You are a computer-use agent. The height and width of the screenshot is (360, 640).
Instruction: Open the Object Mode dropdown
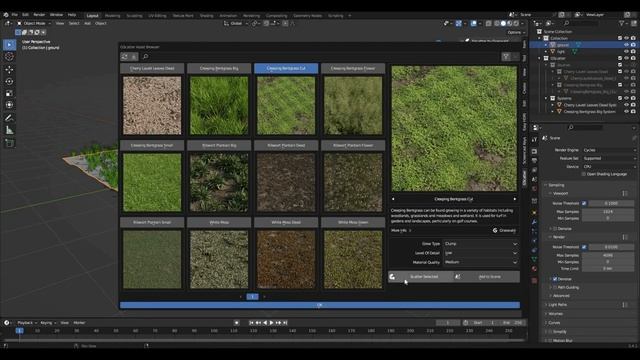34,23
